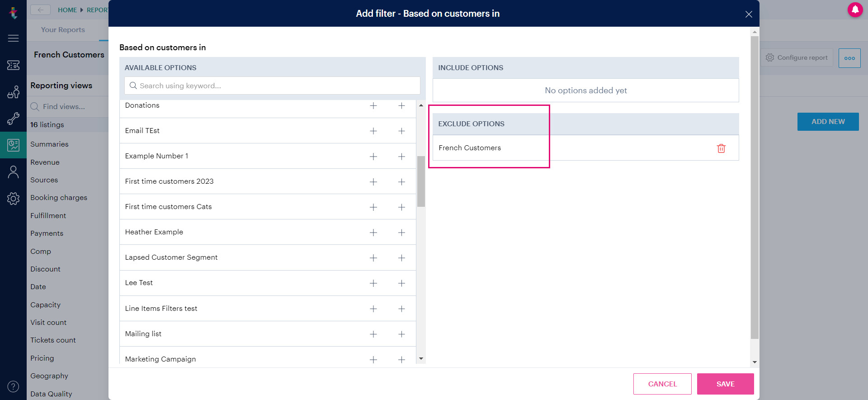Open the settings gear in sidebar
868x400 pixels.
tap(13, 198)
